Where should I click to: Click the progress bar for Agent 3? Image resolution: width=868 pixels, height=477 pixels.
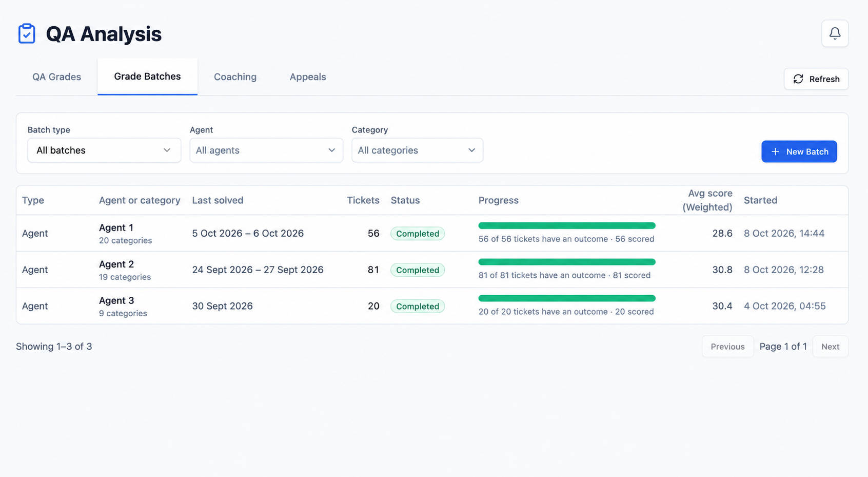click(567, 298)
